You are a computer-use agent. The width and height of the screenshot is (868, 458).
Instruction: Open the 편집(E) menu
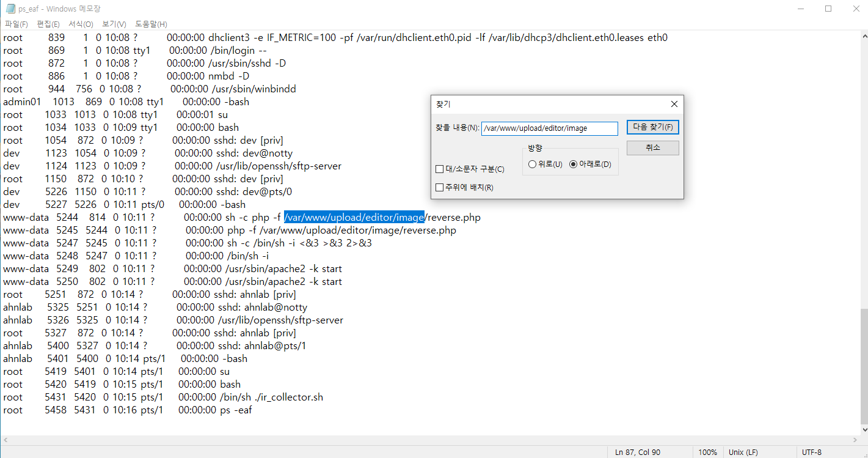click(48, 24)
